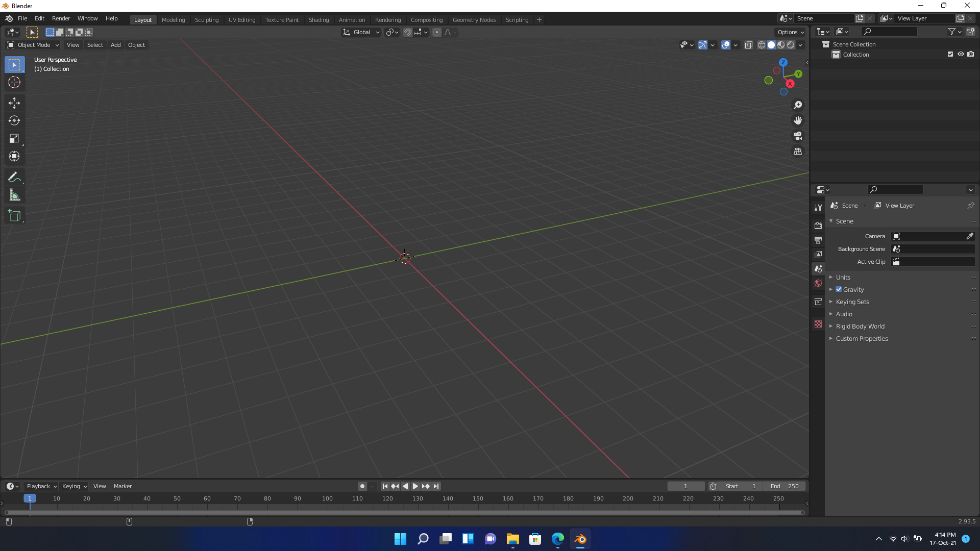This screenshot has height=551, width=980.
Task: Open the Collection properties tab
Action: click(x=818, y=302)
